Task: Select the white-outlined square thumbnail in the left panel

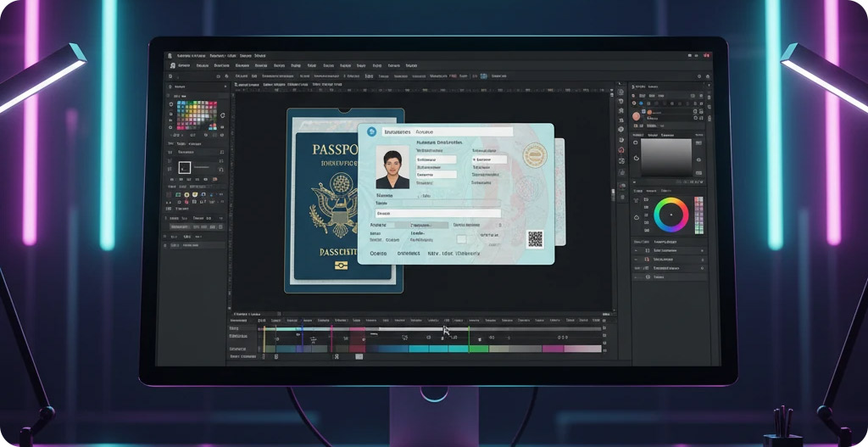Action: click(x=185, y=168)
